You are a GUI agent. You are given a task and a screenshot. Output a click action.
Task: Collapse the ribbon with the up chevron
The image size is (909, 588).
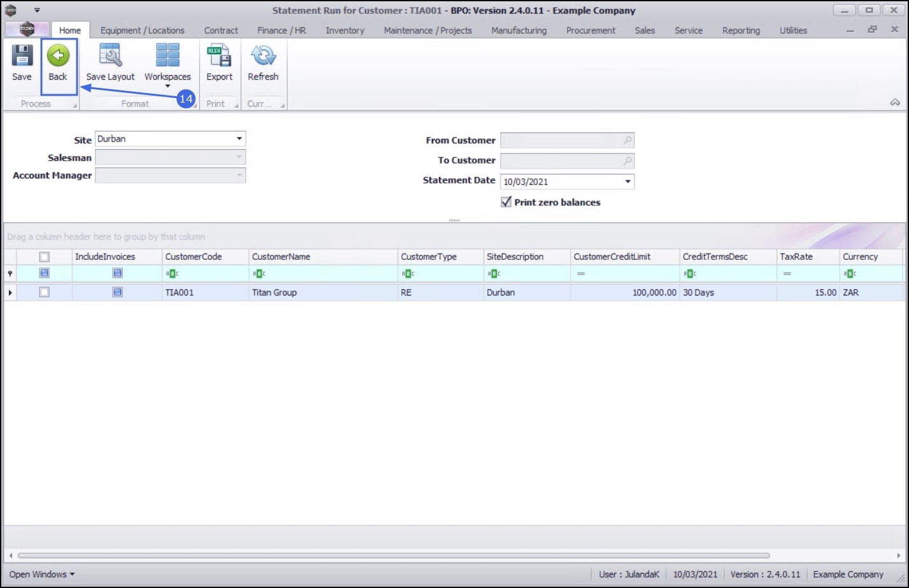click(x=895, y=103)
